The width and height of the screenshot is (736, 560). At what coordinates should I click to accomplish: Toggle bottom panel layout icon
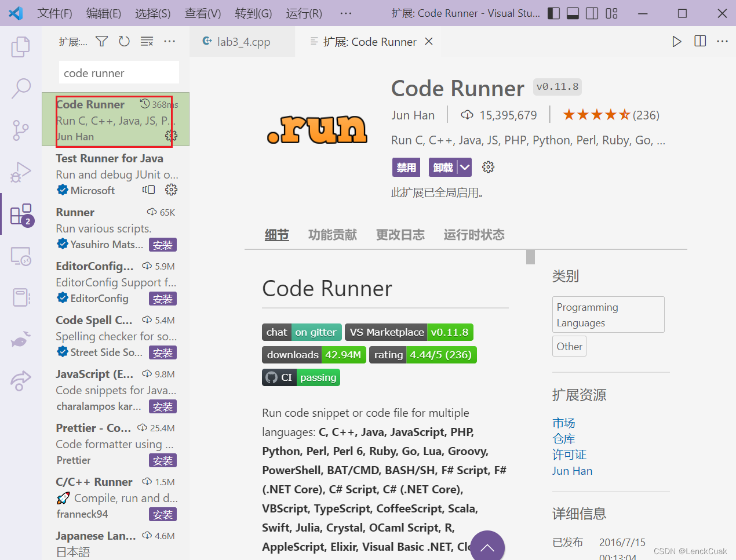point(573,13)
